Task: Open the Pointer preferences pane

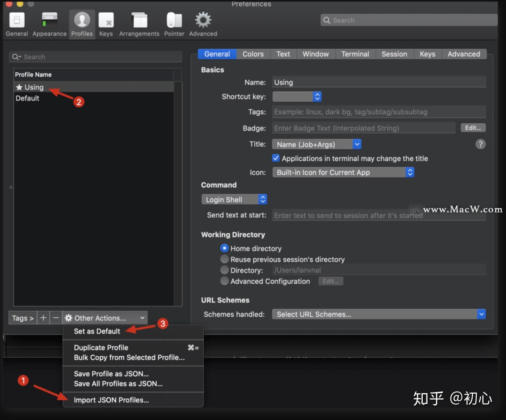Action: (174, 23)
